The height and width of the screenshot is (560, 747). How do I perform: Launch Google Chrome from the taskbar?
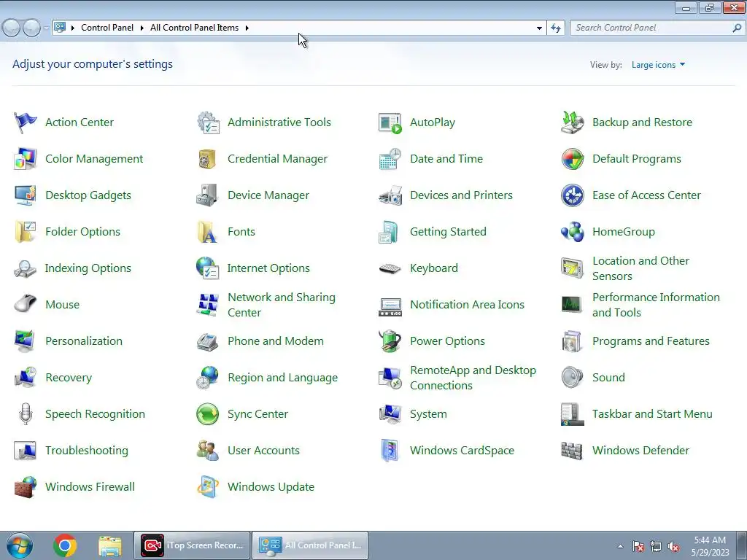tap(65, 545)
